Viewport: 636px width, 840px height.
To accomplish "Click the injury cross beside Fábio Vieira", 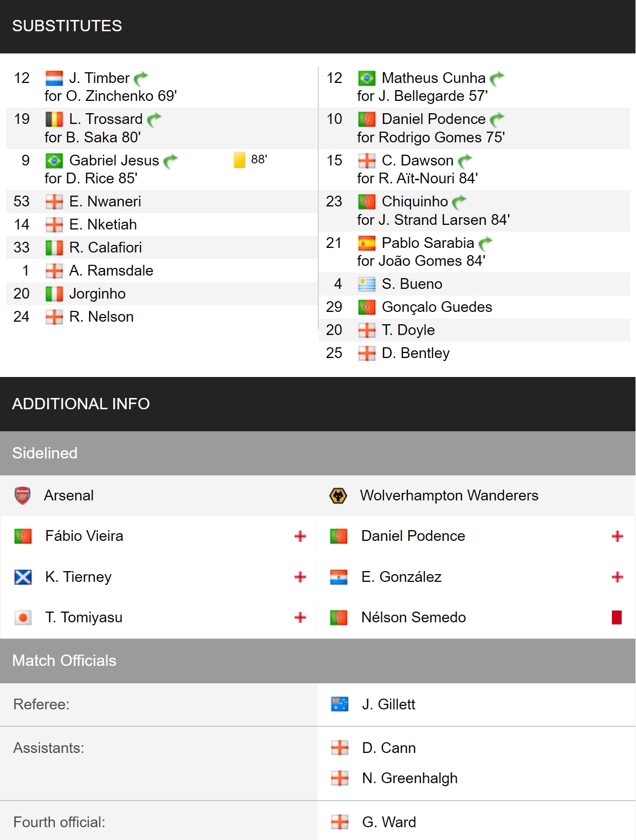I will click(x=300, y=536).
